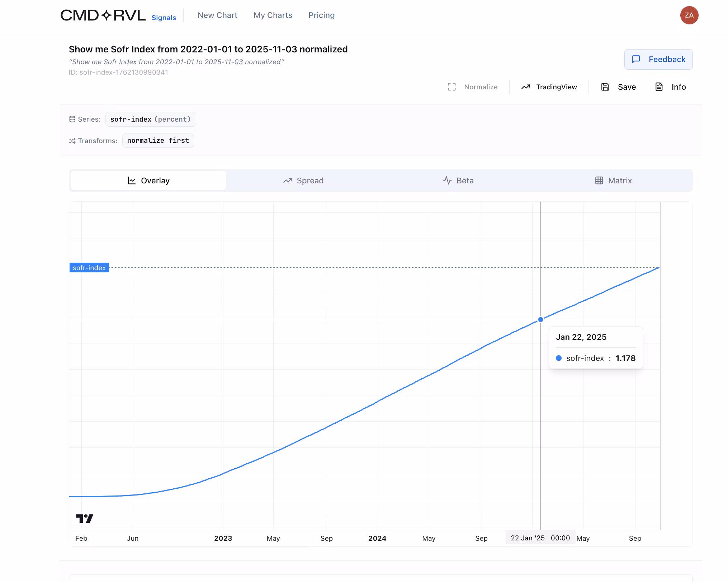Open New Chart from navigation

[217, 15]
